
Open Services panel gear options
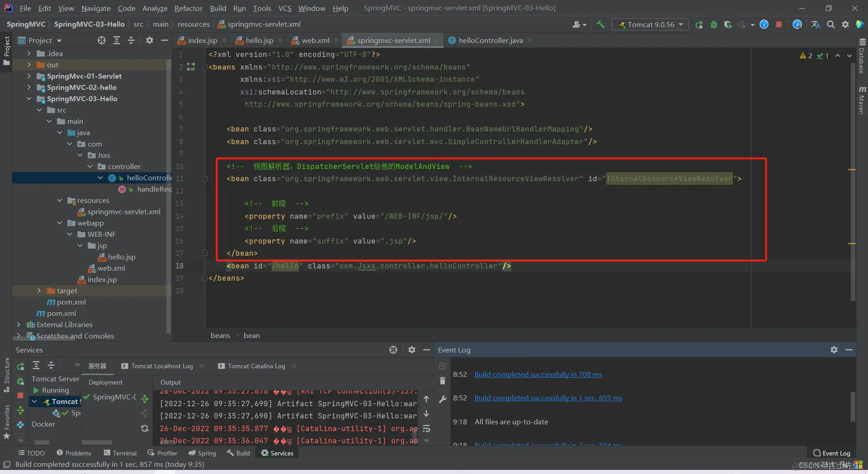pyautogui.click(x=412, y=350)
